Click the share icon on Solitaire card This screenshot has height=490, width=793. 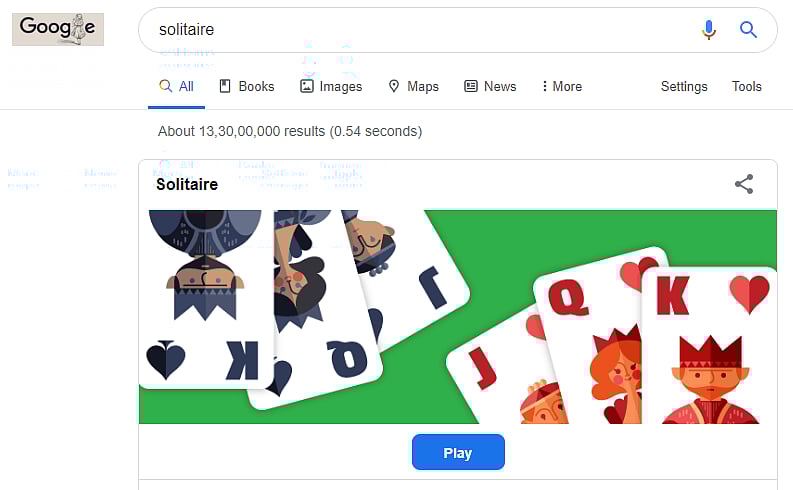pos(744,184)
